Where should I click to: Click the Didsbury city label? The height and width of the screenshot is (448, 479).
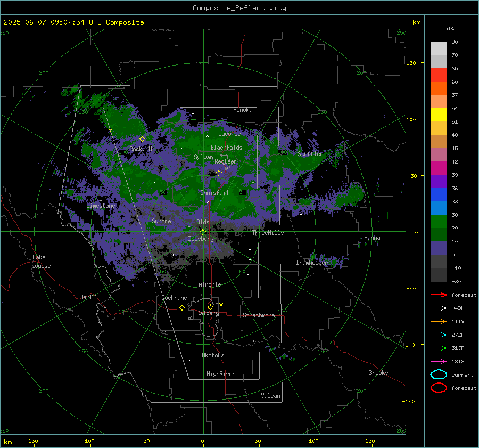pos(201,239)
